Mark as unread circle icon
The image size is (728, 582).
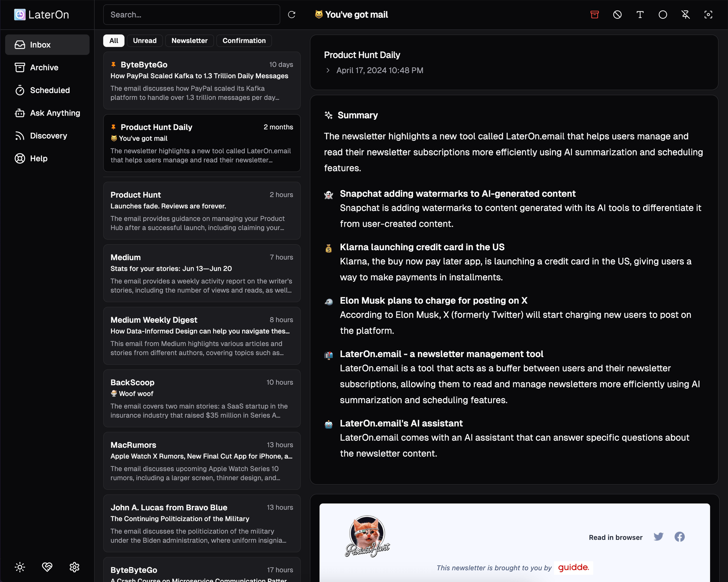(x=663, y=15)
